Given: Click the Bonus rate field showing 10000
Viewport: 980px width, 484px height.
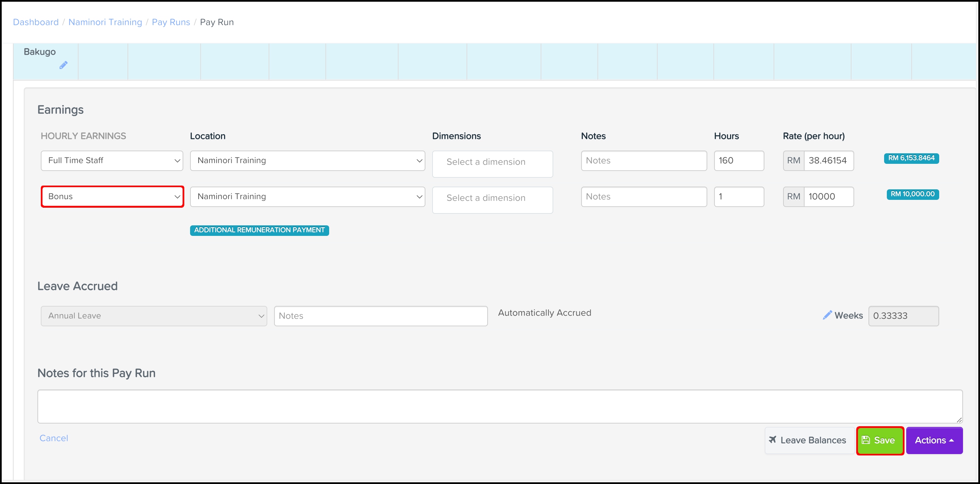Looking at the screenshot, I should tap(828, 196).
